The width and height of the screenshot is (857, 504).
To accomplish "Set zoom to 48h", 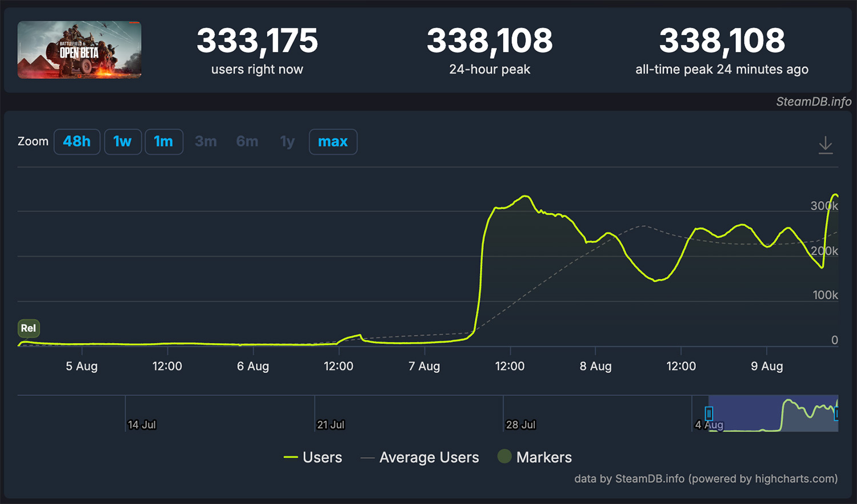I will (x=77, y=142).
